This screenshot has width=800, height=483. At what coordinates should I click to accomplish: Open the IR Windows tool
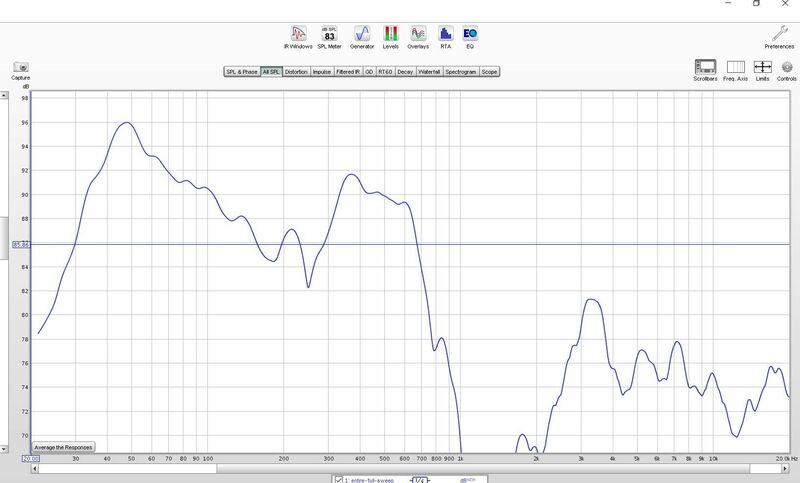click(298, 37)
